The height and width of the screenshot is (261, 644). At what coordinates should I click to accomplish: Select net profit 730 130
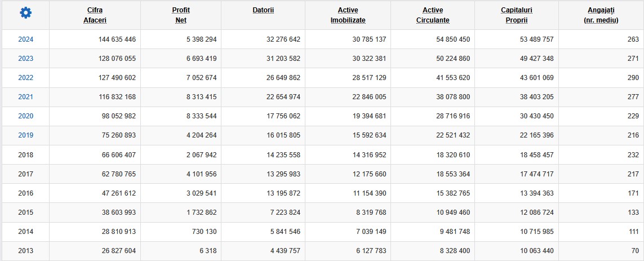tap(205, 232)
